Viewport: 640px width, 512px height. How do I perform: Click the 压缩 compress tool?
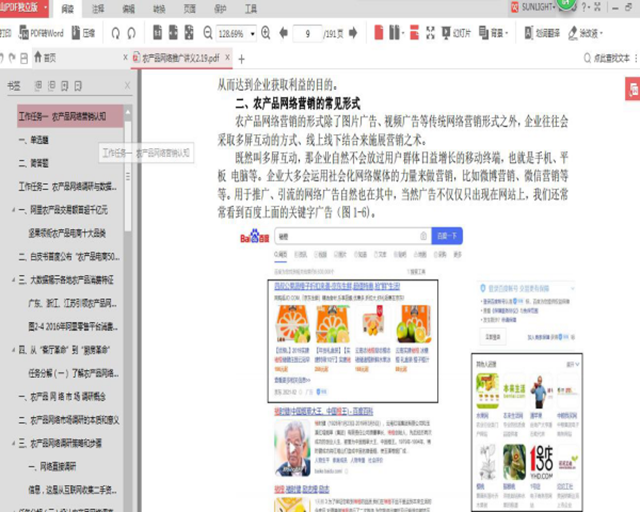pos(84,33)
